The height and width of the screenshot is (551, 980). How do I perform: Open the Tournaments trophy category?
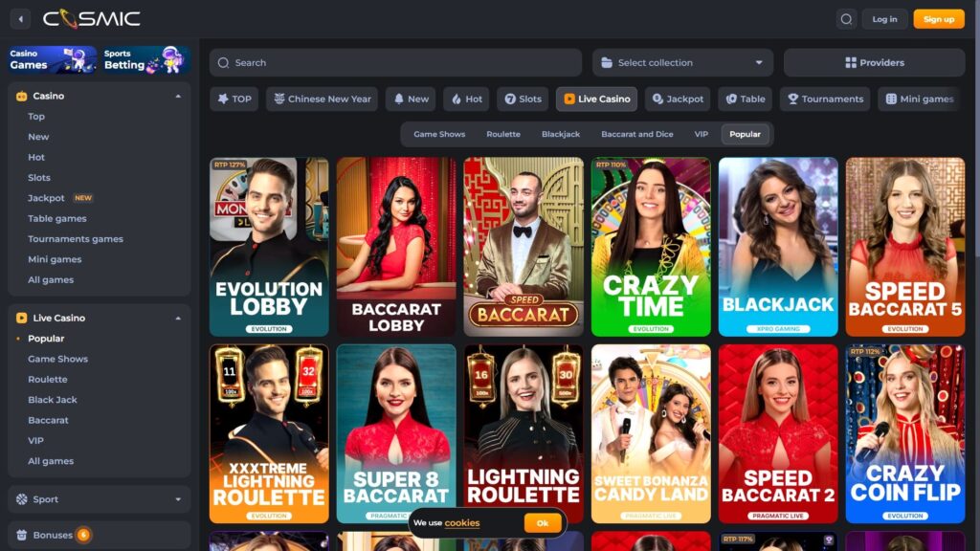coord(824,99)
